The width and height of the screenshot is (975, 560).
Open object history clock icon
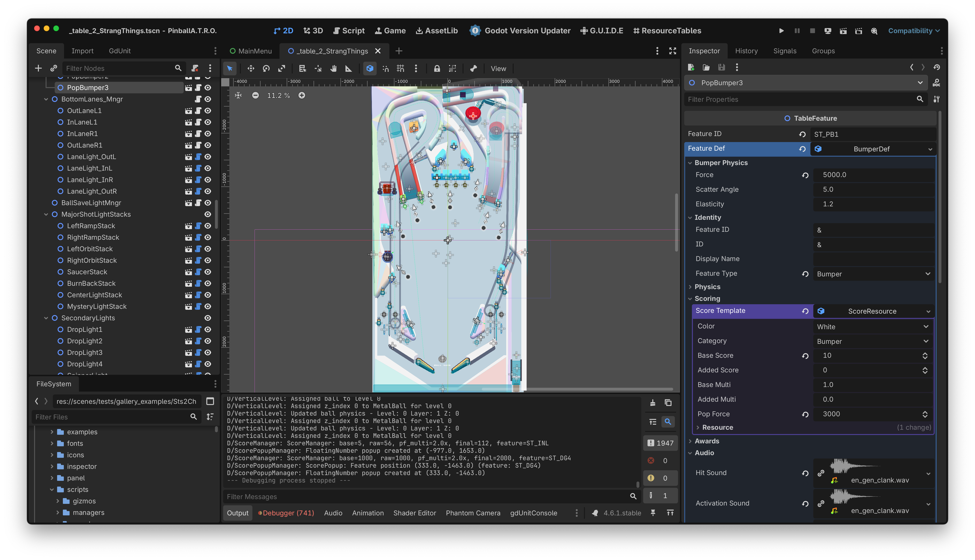(x=937, y=67)
